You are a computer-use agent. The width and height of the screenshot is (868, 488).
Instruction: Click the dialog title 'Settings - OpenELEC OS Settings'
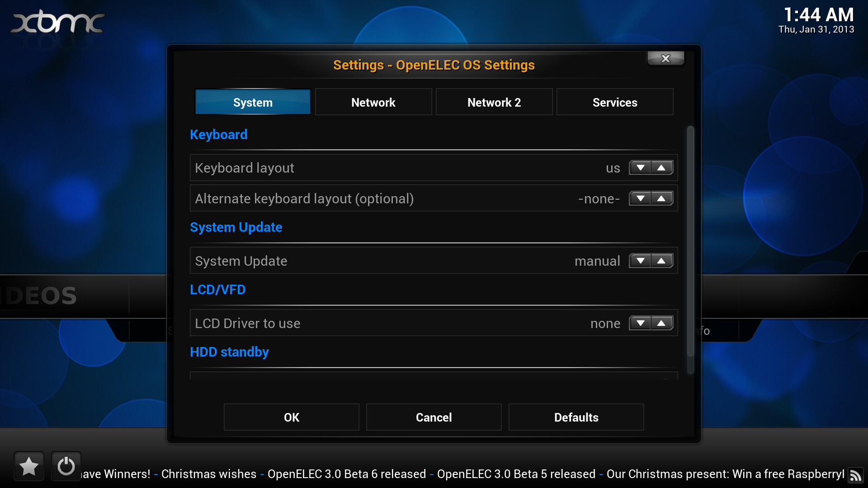tap(434, 65)
